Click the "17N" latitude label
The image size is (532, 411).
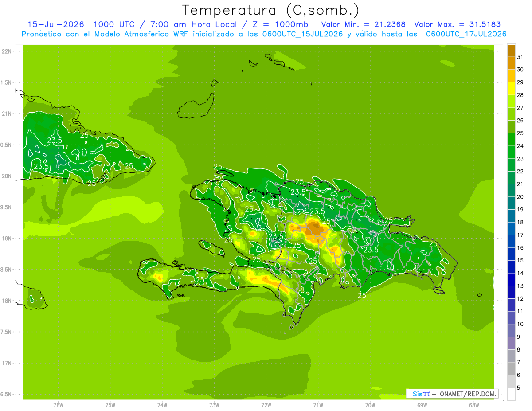click(8, 363)
